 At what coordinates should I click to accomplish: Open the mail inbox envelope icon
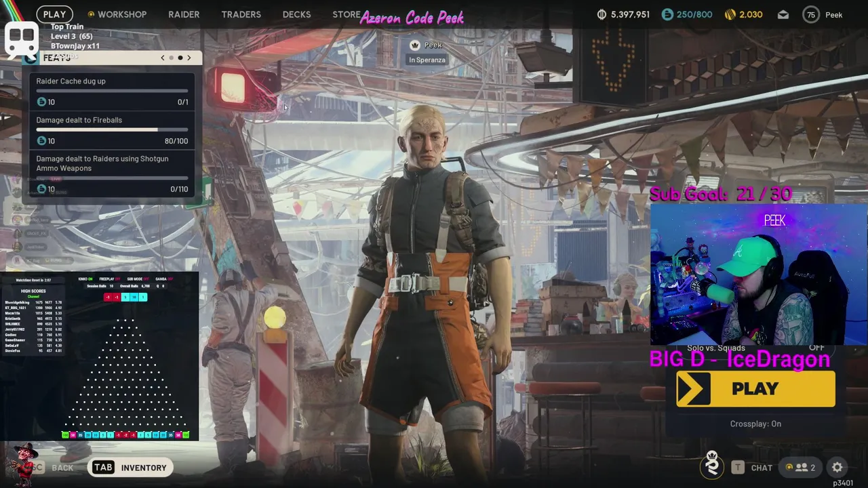[x=783, y=14]
